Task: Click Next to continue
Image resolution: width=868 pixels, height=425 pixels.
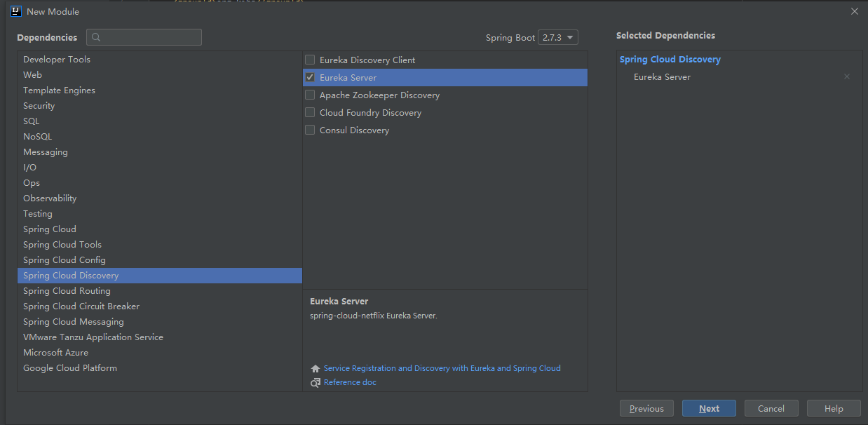Action: (709, 408)
